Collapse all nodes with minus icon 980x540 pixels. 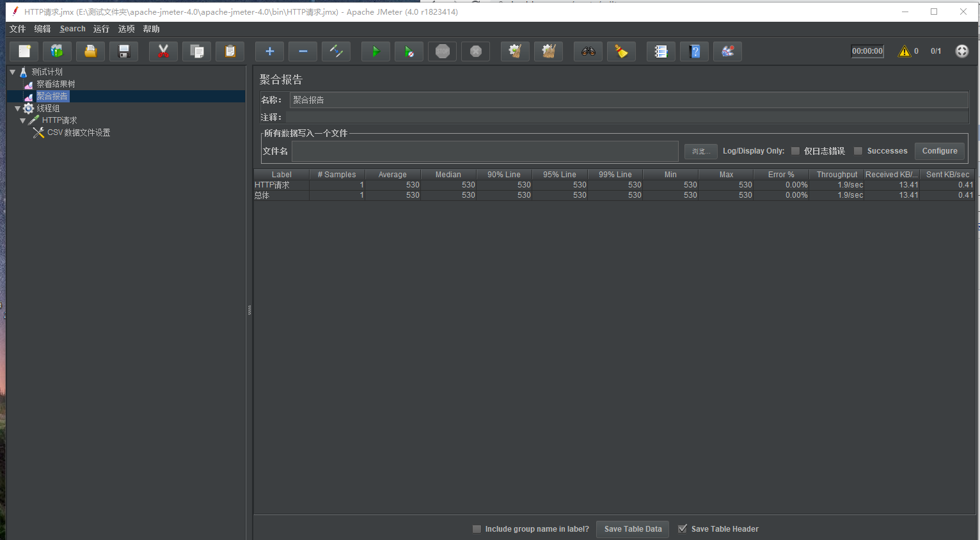point(303,51)
